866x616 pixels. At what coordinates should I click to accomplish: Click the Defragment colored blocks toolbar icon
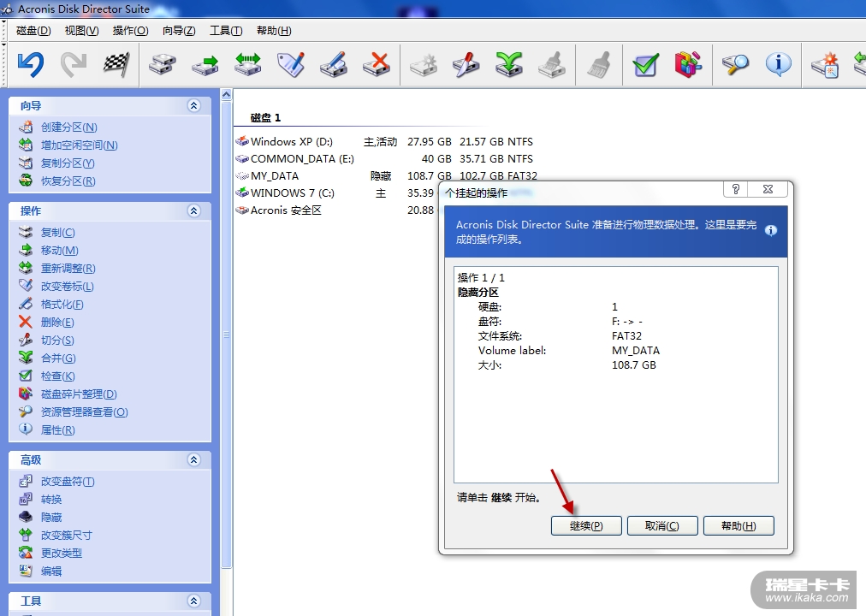(688, 64)
